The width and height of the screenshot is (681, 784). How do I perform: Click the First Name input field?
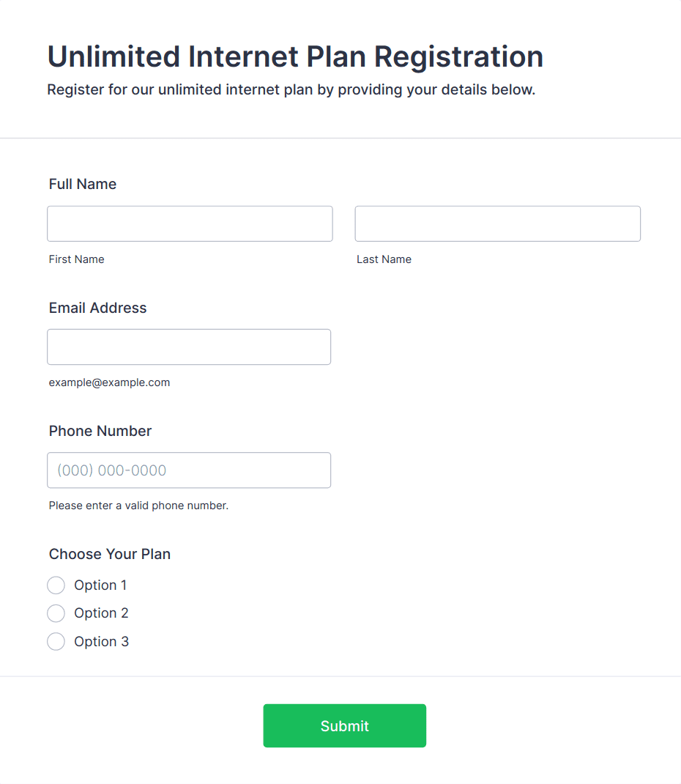pyautogui.click(x=190, y=223)
